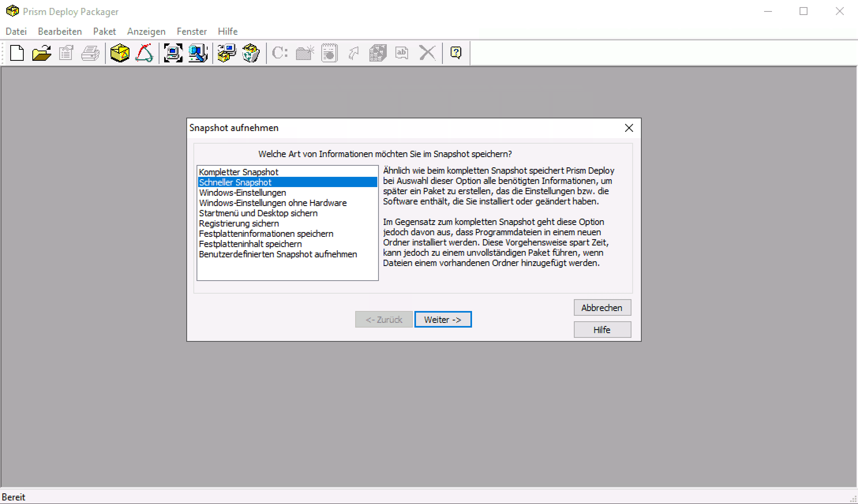This screenshot has height=504, width=858.
Task: Click the computer-to-package toolbar icon
Action: click(x=227, y=53)
